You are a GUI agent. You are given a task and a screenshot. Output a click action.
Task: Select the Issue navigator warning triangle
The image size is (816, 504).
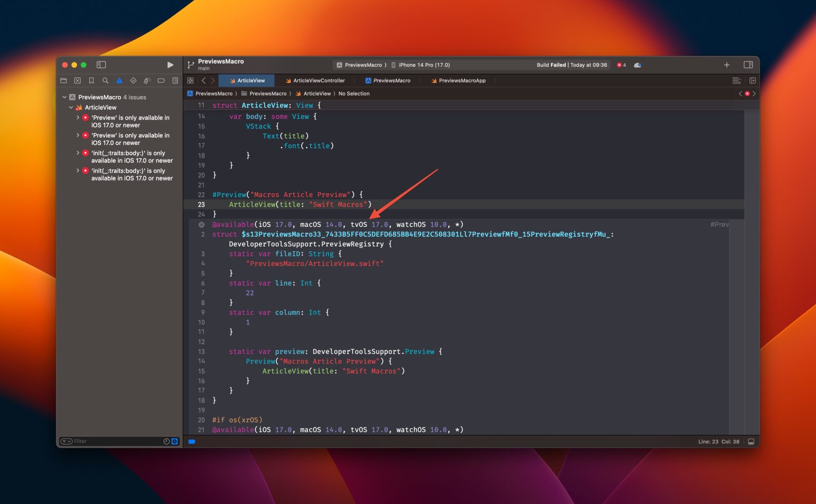coord(119,80)
